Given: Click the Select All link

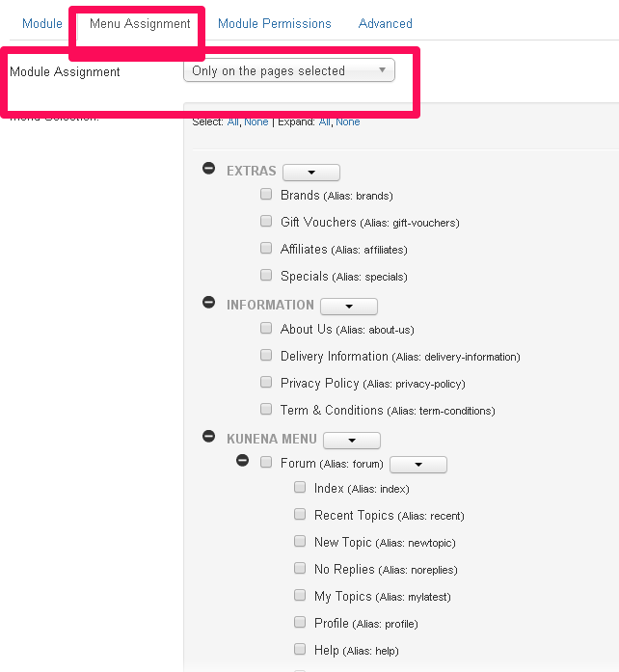Looking at the screenshot, I should (x=232, y=122).
